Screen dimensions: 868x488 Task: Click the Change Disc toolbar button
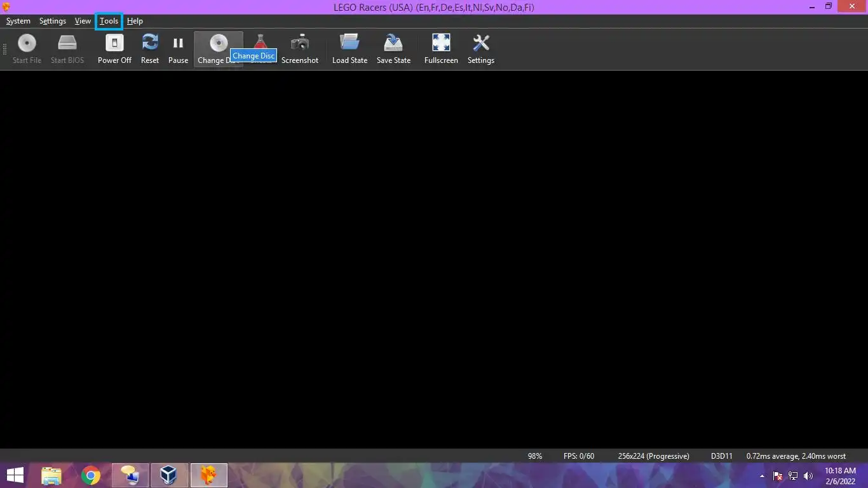coord(218,50)
